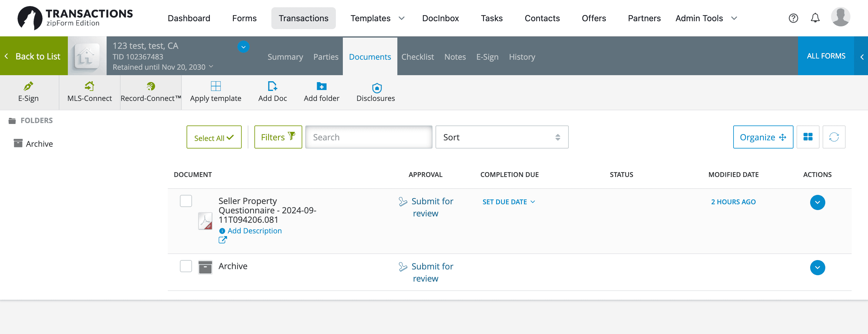This screenshot has width=868, height=334.
Task: Open actions menu for Seller Property Questionnaire
Action: [x=817, y=202]
